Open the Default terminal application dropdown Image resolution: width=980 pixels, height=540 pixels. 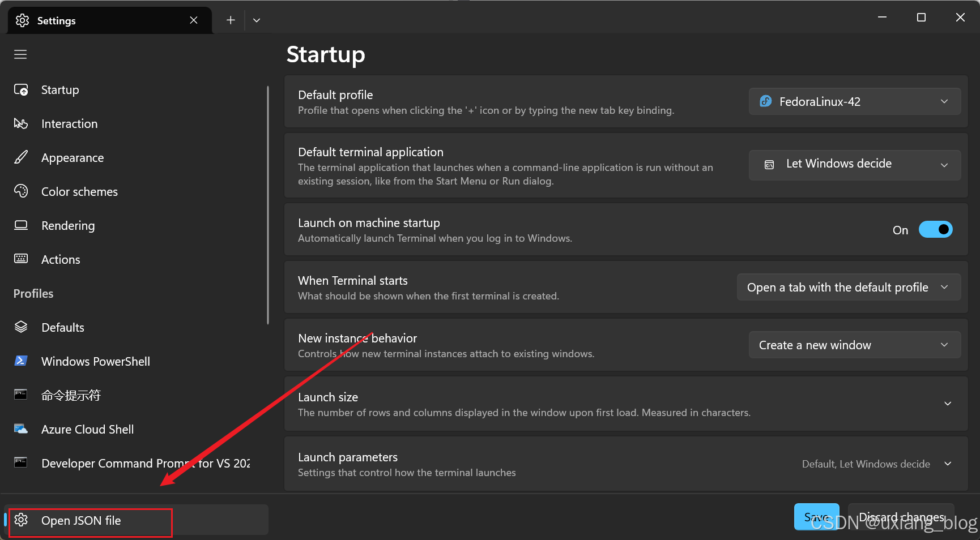[x=855, y=165]
